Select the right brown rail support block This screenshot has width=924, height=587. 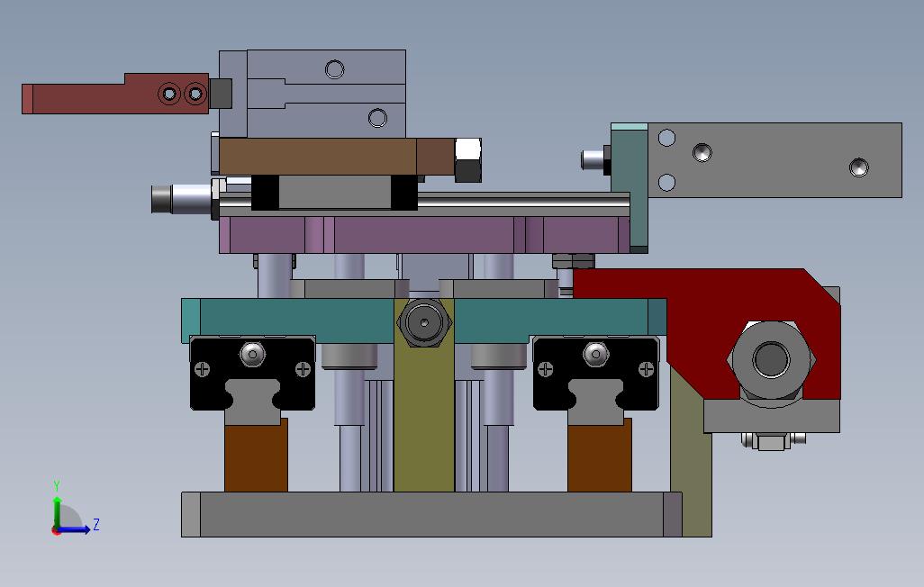[x=599, y=455]
